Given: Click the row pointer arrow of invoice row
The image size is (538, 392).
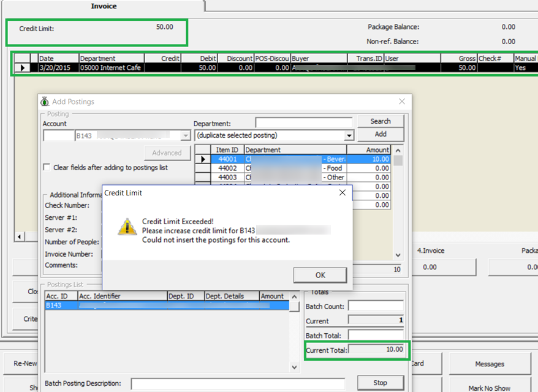Looking at the screenshot, I should tap(23, 67).
